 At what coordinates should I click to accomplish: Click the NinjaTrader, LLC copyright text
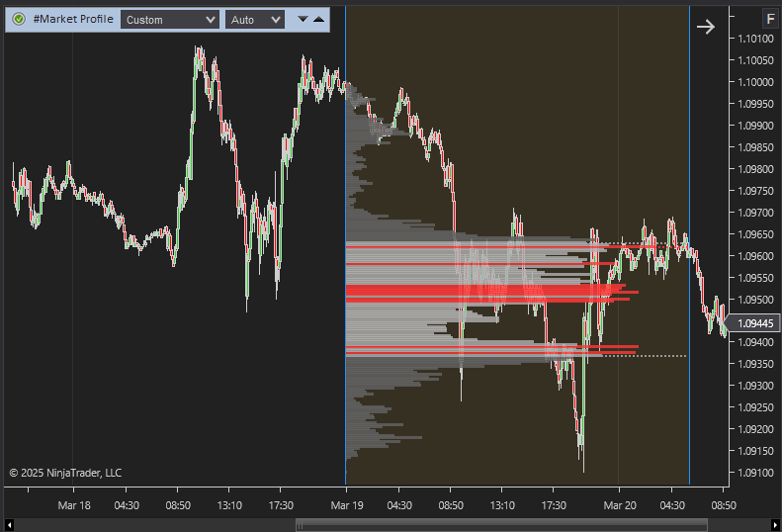(65, 473)
